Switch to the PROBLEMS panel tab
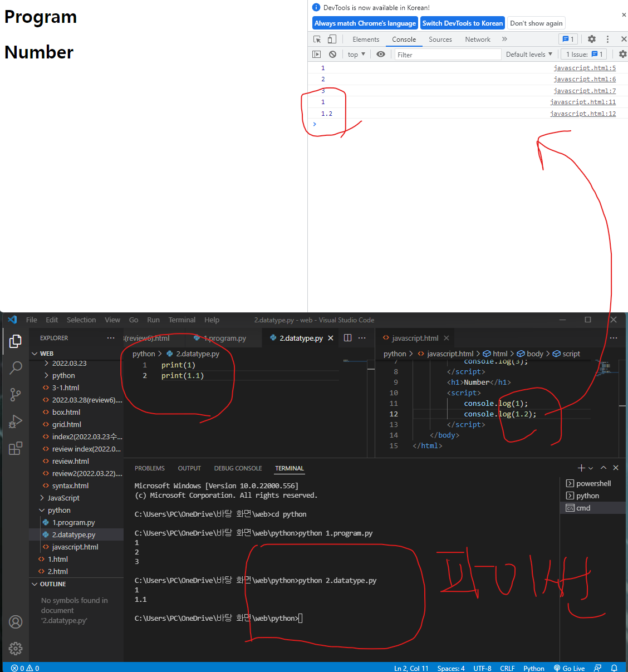The image size is (628, 672). pos(150,468)
